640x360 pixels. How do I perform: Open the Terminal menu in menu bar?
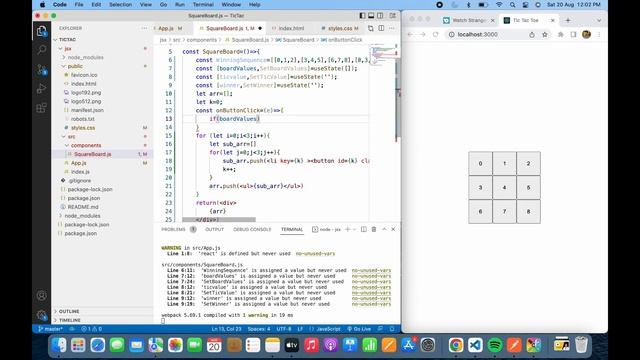[x=203, y=4]
